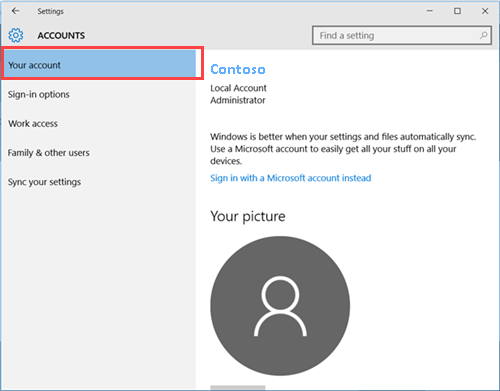Click the magnifier search icon
Screen dimensions: 500x391
coord(483,35)
